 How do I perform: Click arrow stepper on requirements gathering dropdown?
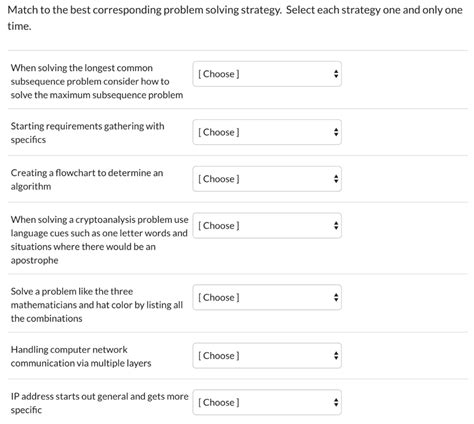336,132
